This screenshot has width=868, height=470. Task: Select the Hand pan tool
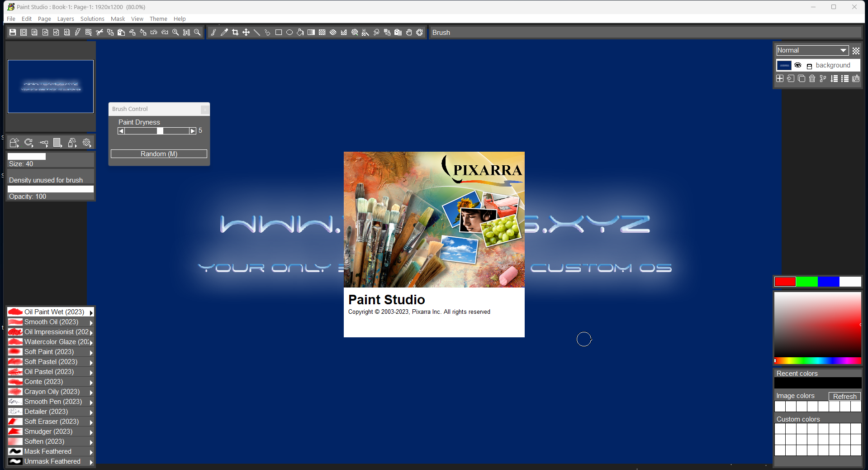[409, 32]
